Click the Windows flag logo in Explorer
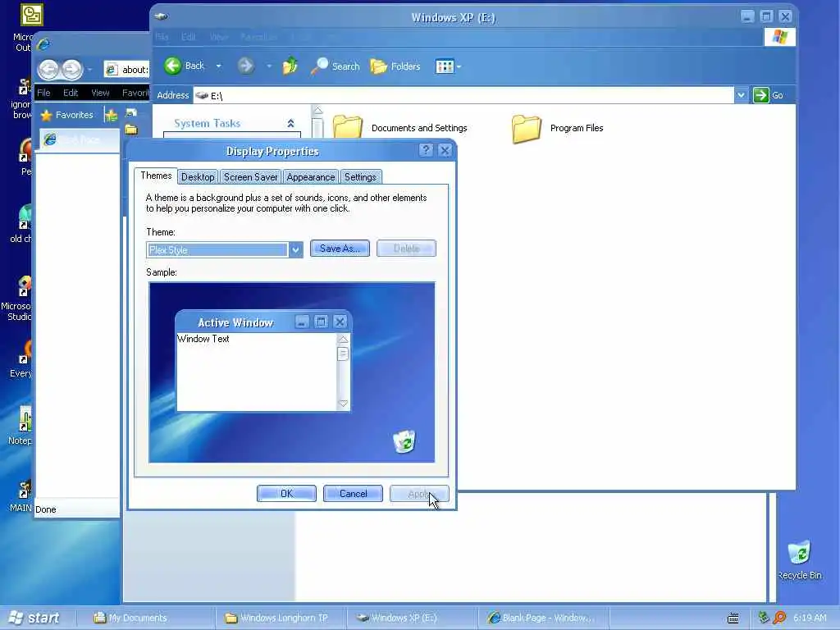Image resolution: width=840 pixels, height=630 pixels. pos(779,37)
